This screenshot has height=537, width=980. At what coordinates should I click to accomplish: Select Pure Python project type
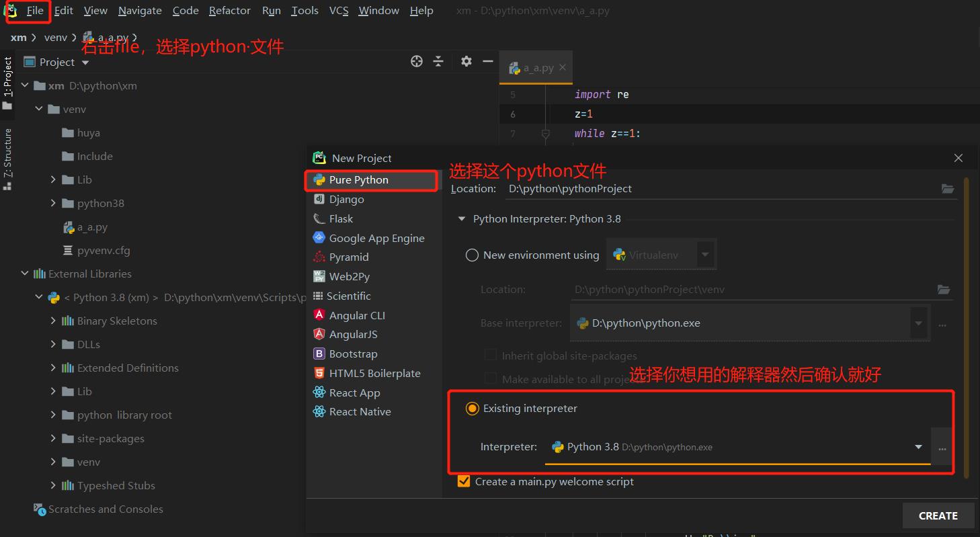point(373,180)
